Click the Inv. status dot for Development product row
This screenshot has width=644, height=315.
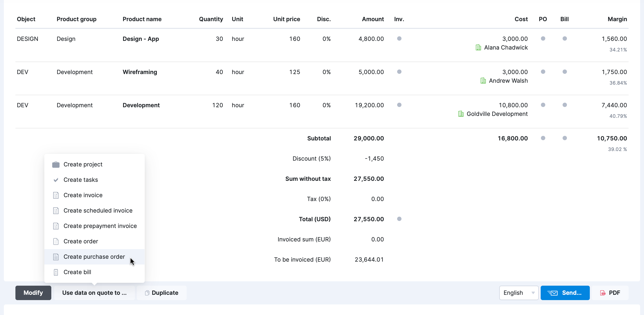tap(399, 105)
